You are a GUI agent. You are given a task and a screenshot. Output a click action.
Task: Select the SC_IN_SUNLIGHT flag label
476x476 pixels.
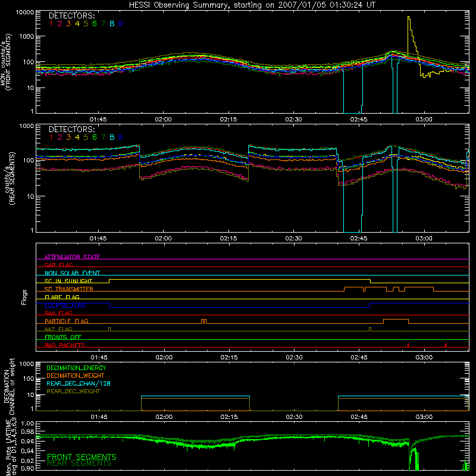coord(68,281)
